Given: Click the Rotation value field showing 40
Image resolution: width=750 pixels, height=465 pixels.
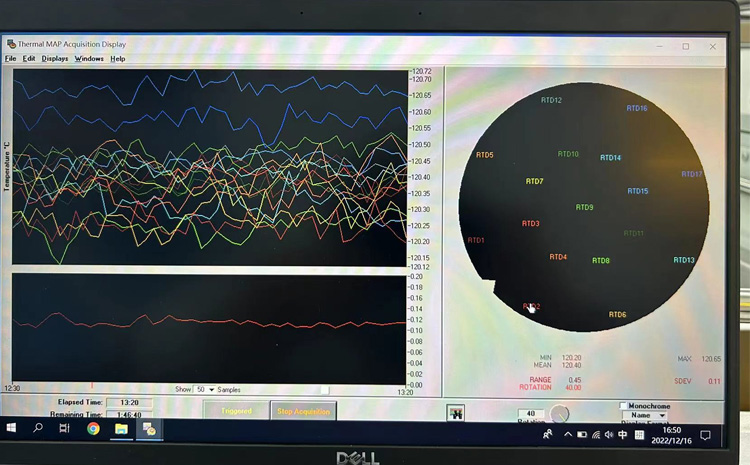Looking at the screenshot, I should point(531,413).
